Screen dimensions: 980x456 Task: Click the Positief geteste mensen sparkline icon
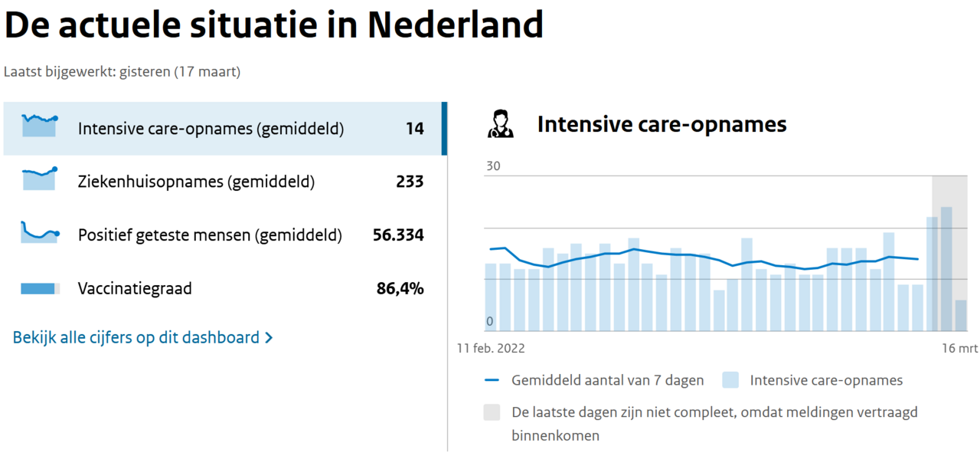39,232
